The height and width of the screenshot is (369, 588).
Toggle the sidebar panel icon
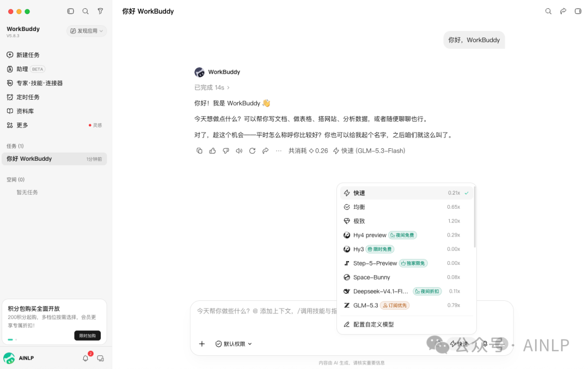tap(70, 11)
